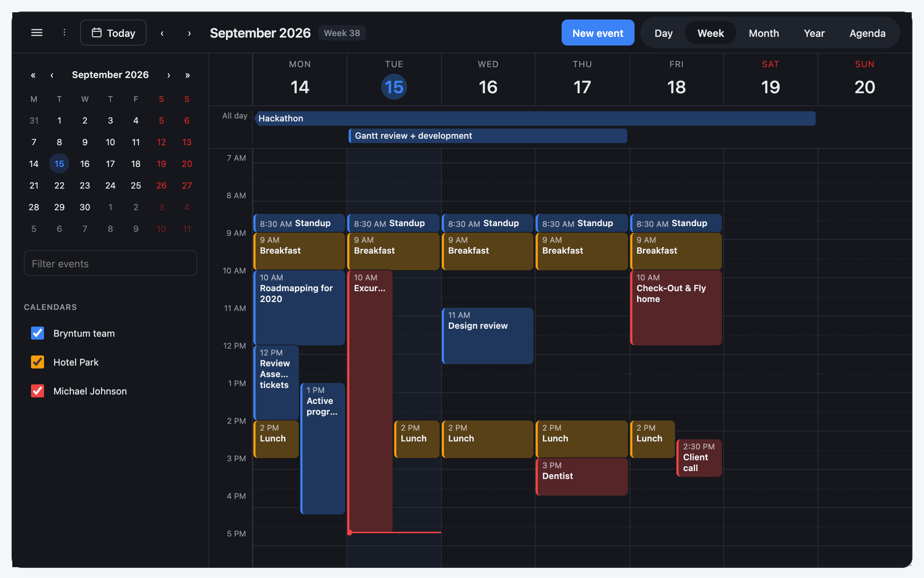Go to the next week in the toolbar
924x578 pixels.
[189, 33]
